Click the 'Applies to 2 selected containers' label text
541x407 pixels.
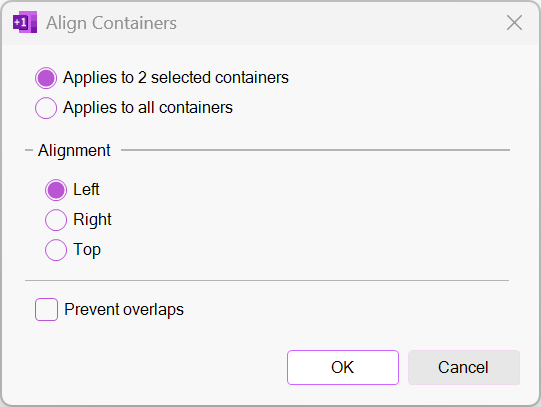(x=176, y=78)
